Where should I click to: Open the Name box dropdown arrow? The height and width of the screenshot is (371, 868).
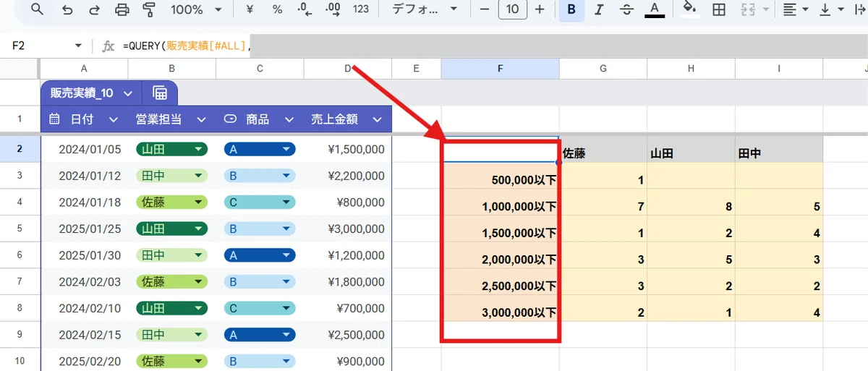78,46
